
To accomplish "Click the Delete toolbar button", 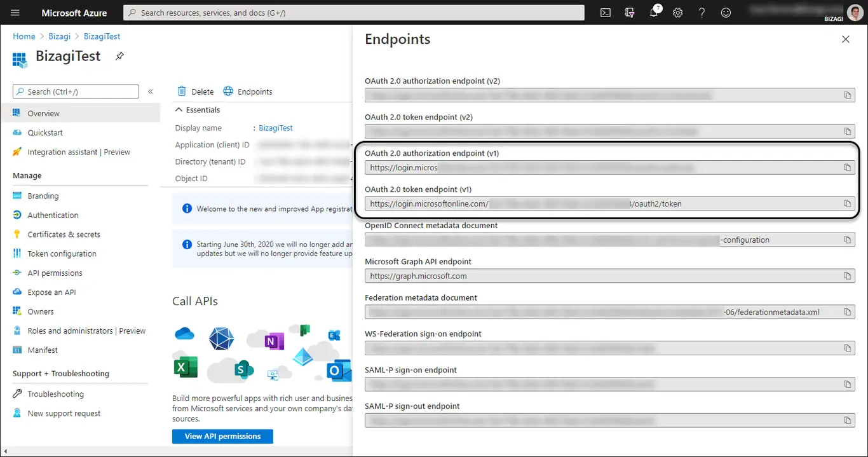I will coord(195,92).
